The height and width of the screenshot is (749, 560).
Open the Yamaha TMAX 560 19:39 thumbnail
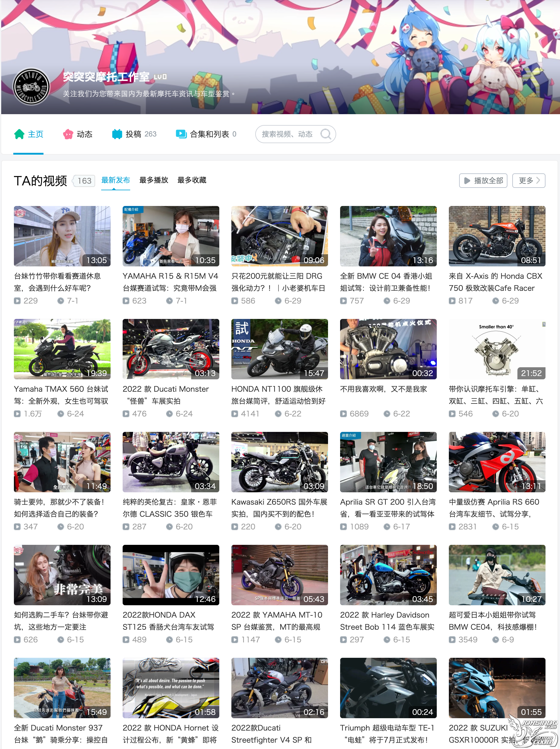click(62, 349)
